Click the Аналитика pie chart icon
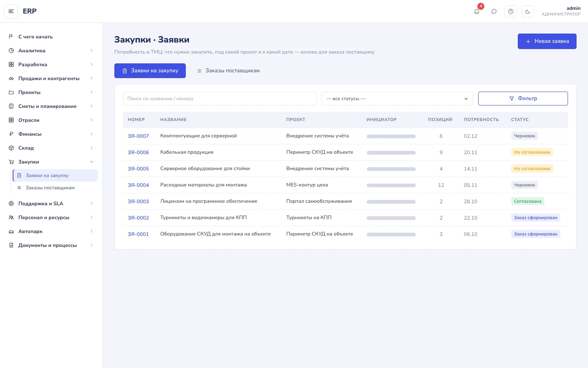The image size is (588, 368). [x=11, y=51]
